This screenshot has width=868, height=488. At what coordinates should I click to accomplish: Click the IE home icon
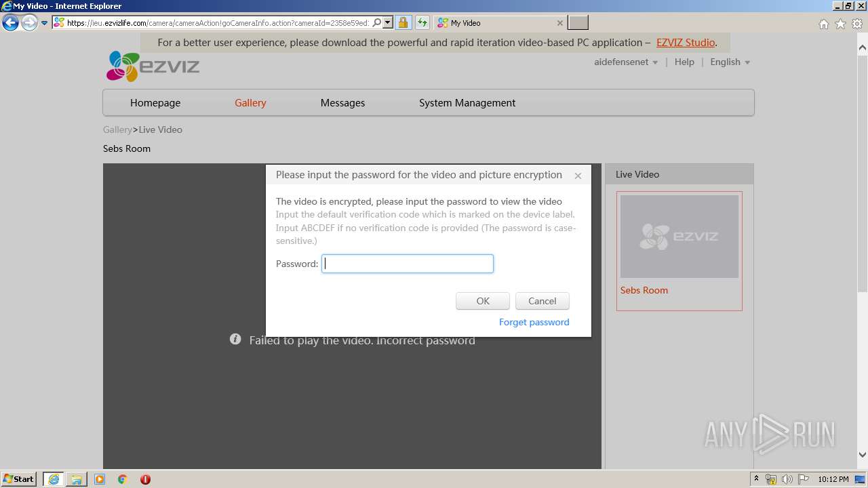[x=823, y=24]
